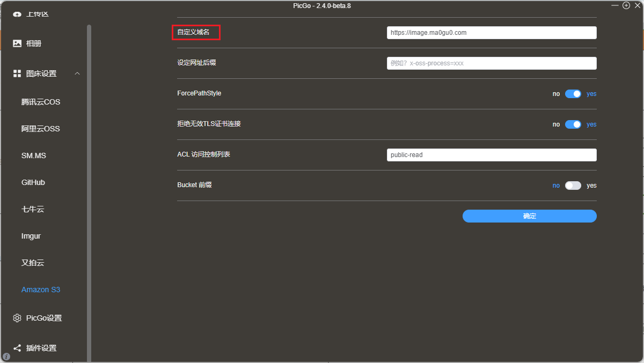Screen dimensions: 644x363
Task: Click the 拒绝无效TLS证书连接 label
Action: (209, 124)
